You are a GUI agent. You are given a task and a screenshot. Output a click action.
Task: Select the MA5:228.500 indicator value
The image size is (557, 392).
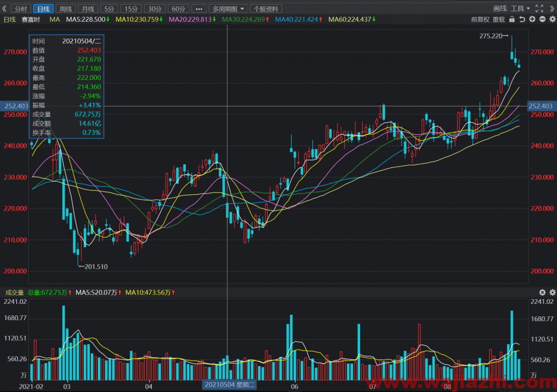[88, 20]
